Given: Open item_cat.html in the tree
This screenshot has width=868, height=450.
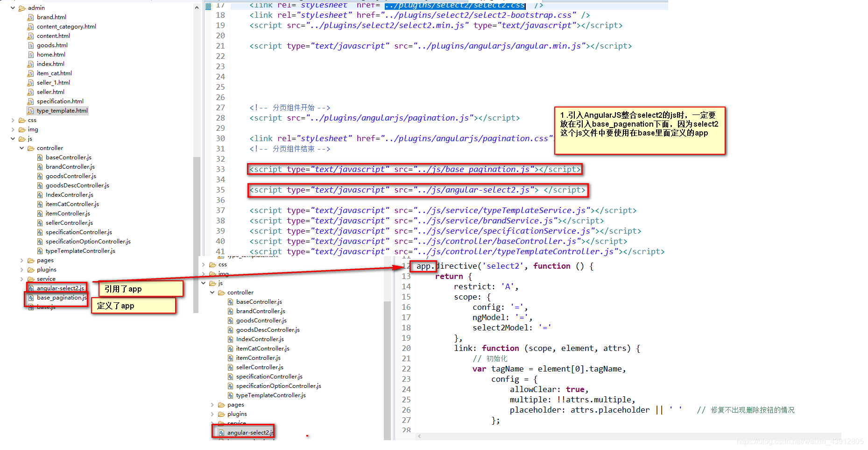Looking at the screenshot, I should [54, 73].
